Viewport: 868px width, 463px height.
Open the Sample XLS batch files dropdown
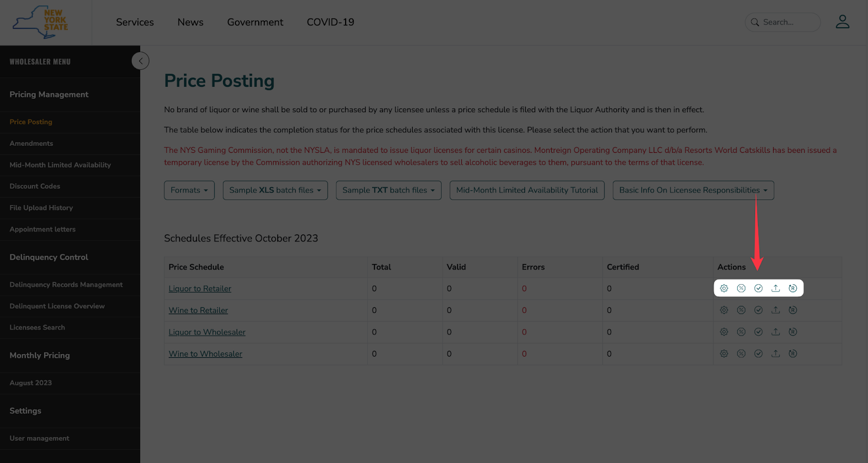click(x=275, y=190)
